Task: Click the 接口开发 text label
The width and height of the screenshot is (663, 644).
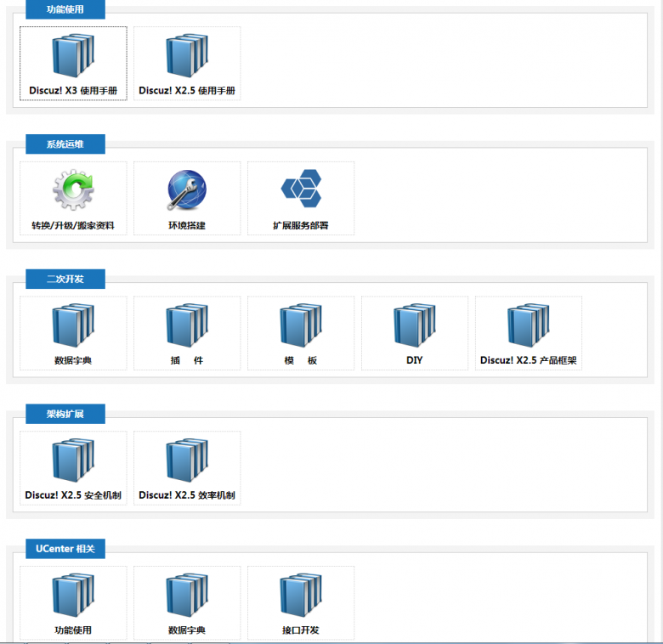Action: click(301, 630)
